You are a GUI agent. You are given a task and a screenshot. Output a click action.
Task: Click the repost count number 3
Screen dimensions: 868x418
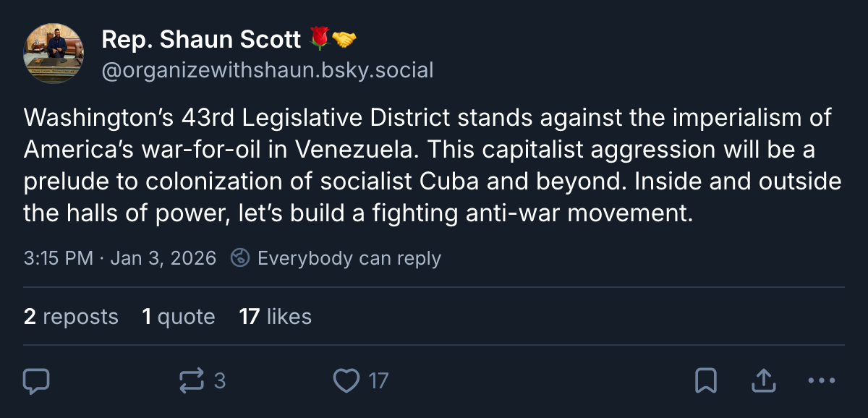220,380
